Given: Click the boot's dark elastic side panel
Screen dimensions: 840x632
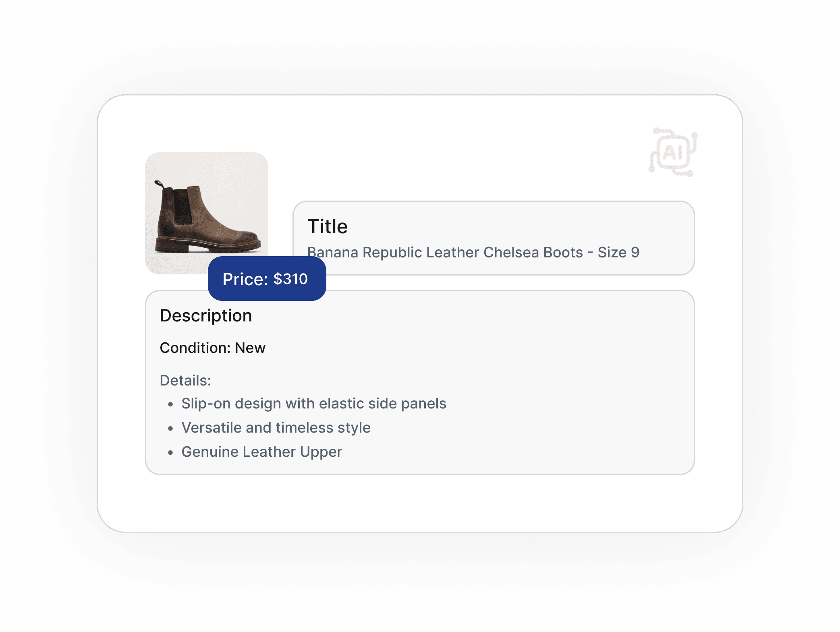Looking at the screenshot, I should 183,205.
